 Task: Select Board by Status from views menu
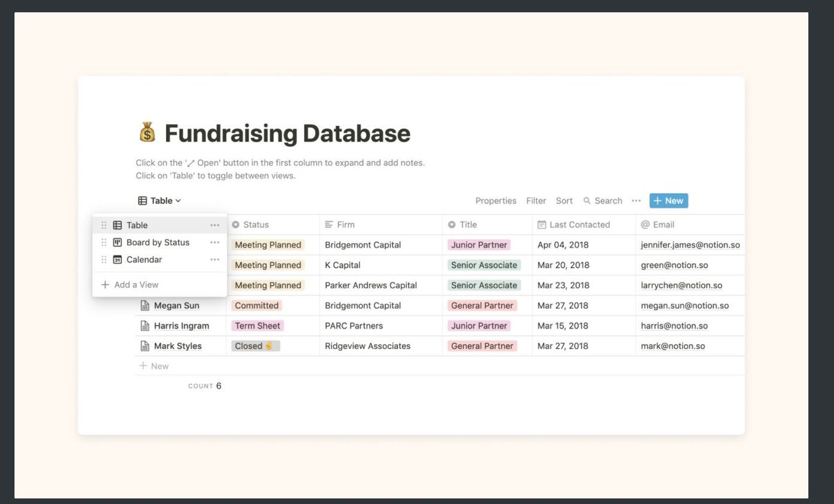[159, 242]
